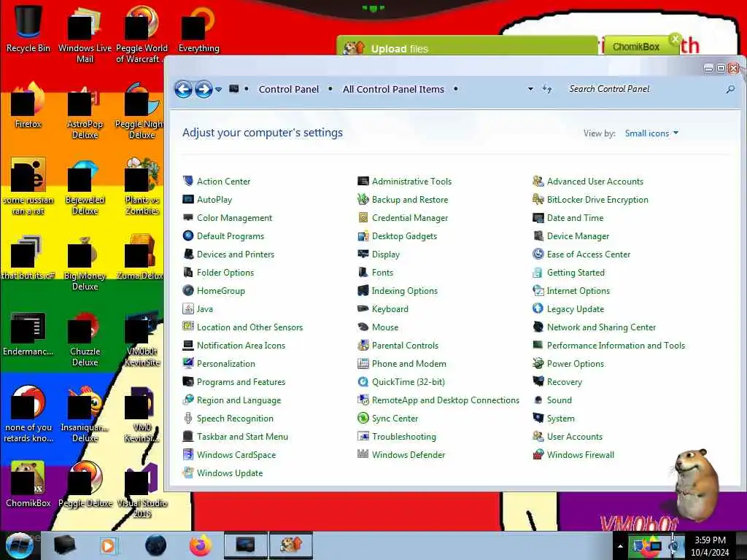Open the Ease of Access Center icon

pyautogui.click(x=538, y=254)
